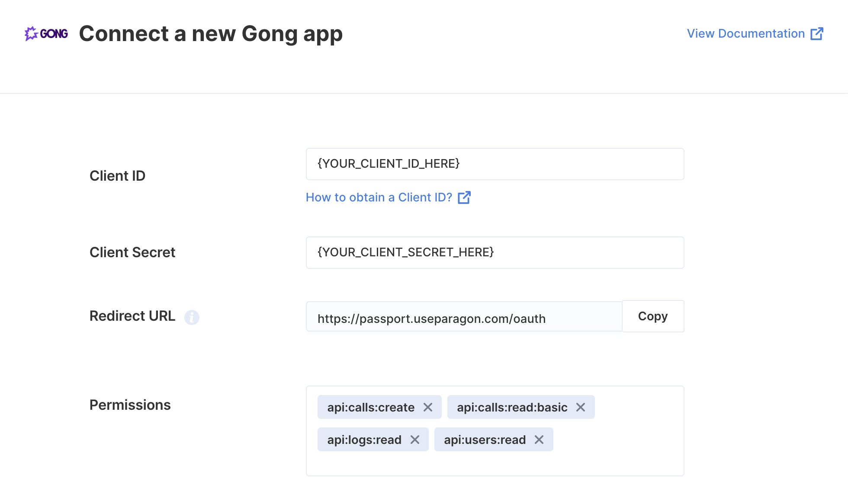Copy the Redirect URL
The width and height of the screenshot is (848, 504).
pyautogui.click(x=653, y=316)
